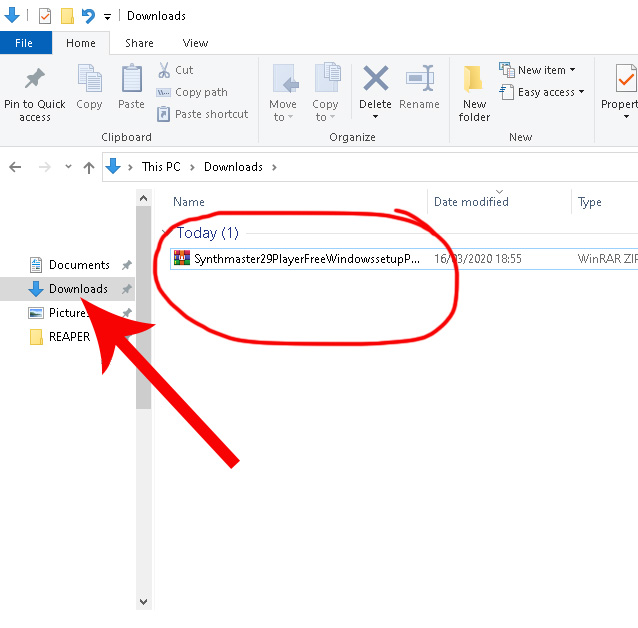The image size is (638, 628).
Task: Click the 16/03/2020 18:55 date cell
Action: point(478,259)
